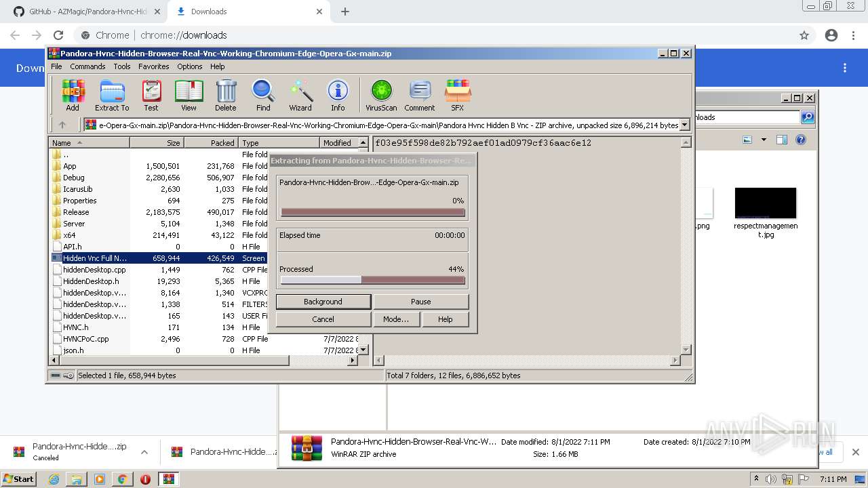
Task: Click the Explorer search magnifier icon
Action: coord(807,117)
